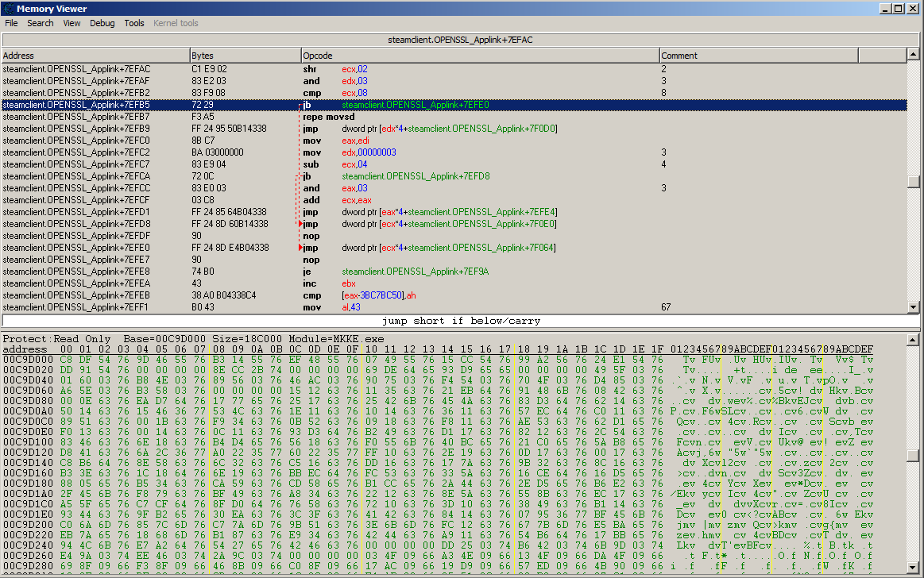Click hex view scrollbar up arrow
Screen dimensions: 924x578
coord(914,338)
